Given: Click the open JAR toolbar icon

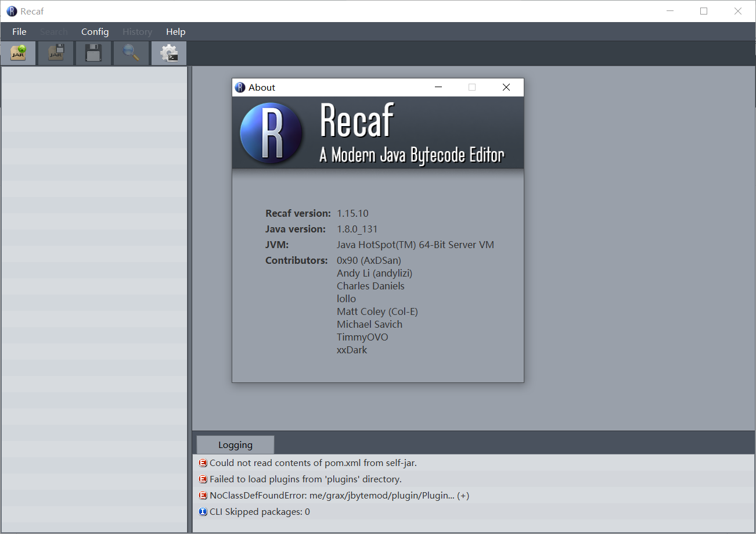Looking at the screenshot, I should click(x=19, y=53).
